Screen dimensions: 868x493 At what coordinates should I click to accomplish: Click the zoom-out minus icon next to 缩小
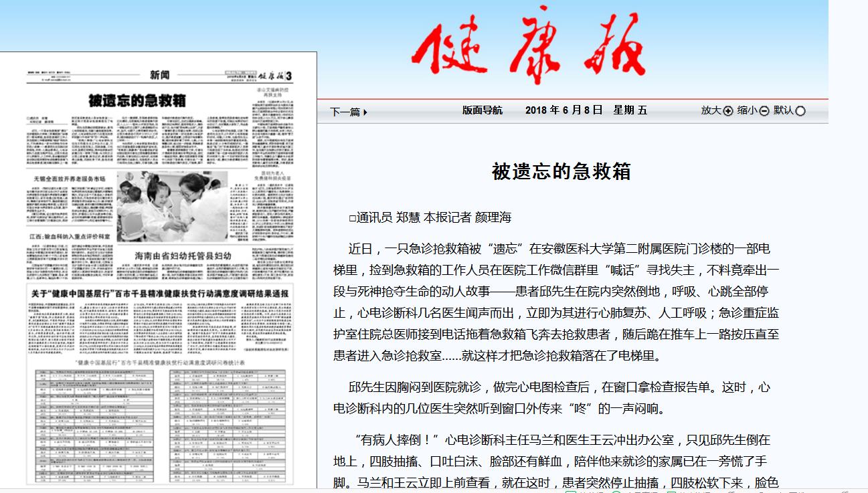coord(764,111)
